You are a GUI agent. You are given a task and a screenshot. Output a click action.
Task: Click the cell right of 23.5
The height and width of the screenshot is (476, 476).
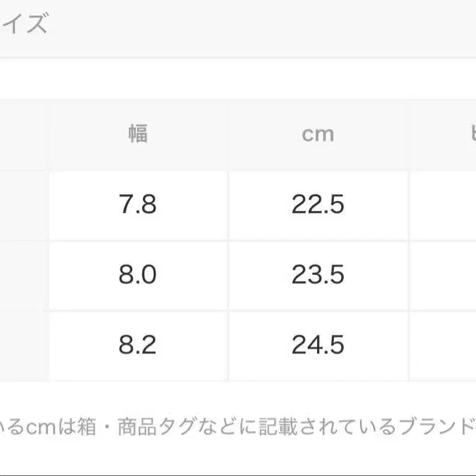click(x=444, y=274)
